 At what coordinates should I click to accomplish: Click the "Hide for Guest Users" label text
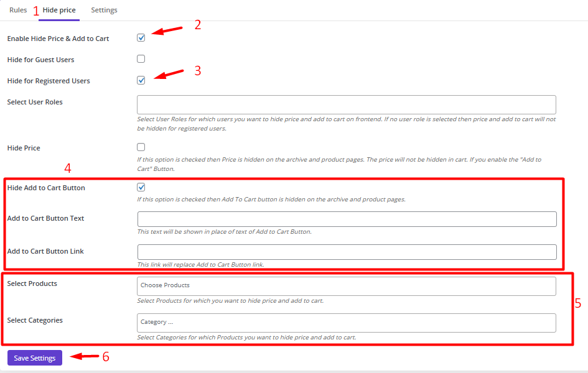(40, 60)
